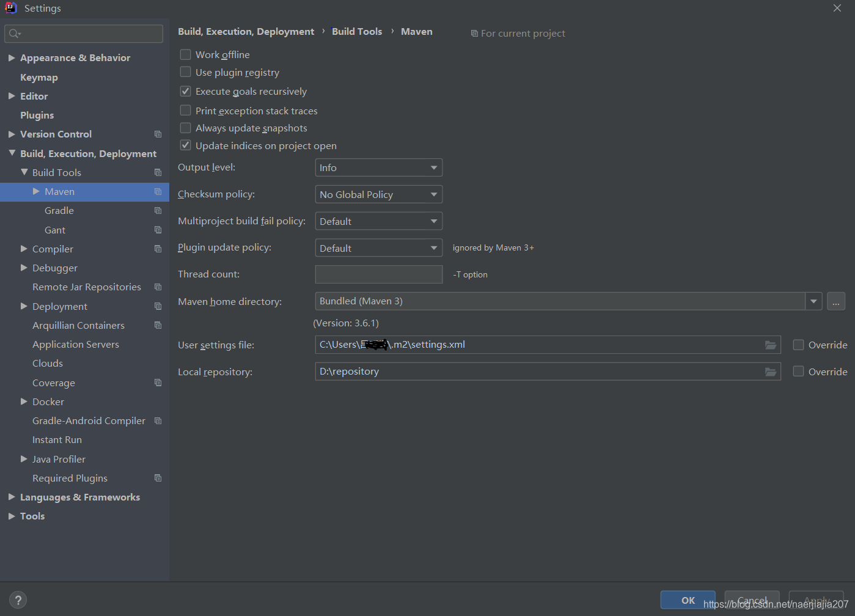Click the project-level icon beside Remote Jar Repositories

click(x=158, y=287)
